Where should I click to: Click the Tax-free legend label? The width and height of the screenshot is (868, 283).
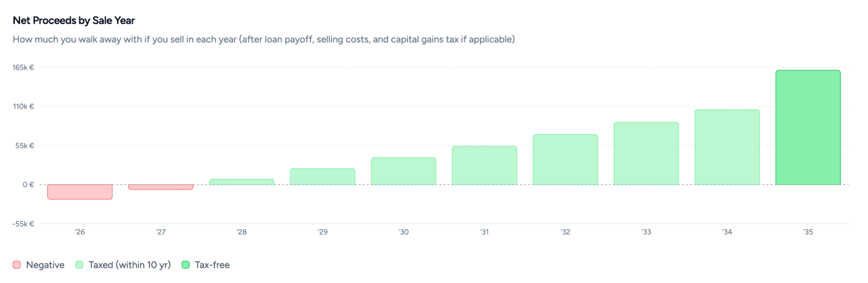(212, 265)
